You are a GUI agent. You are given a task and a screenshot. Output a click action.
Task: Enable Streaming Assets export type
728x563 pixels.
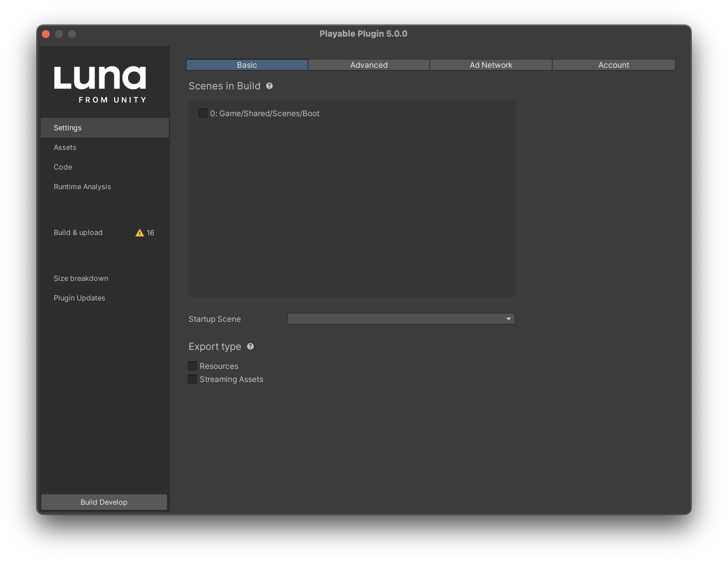point(191,379)
